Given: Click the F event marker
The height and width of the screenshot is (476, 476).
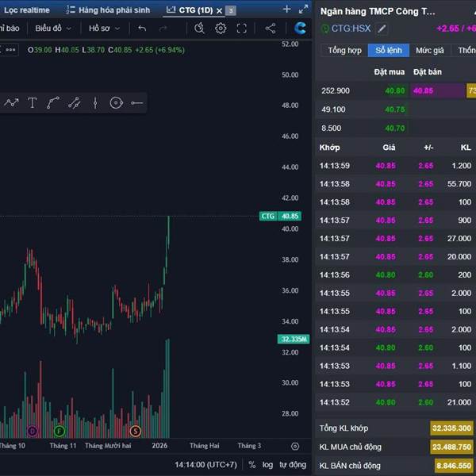Looking at the screenshot, I should click(59, 431).
